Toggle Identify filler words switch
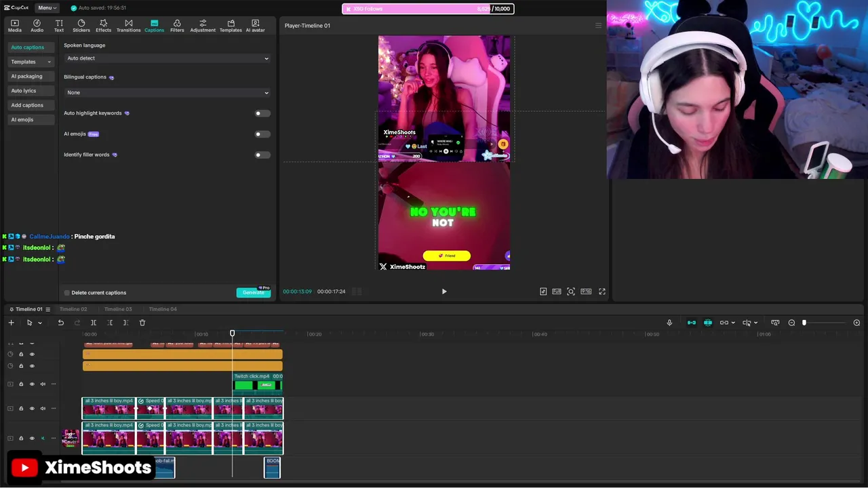The height and width of the screenshot is (488, 868). tap(262, 155)
